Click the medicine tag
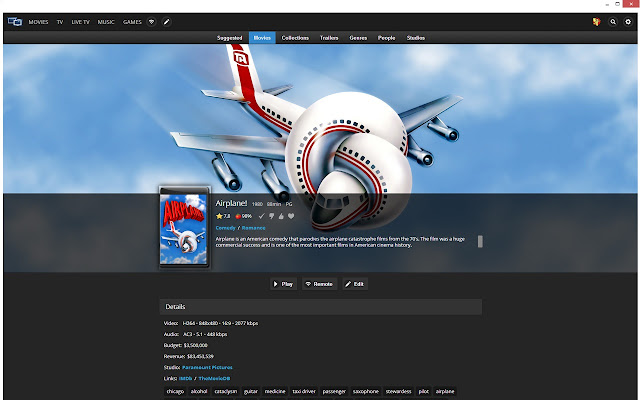 click(x=275, y=391)
